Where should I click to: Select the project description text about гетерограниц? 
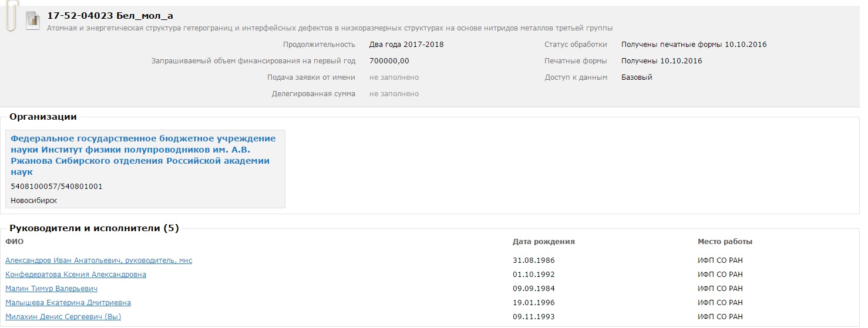pos(329,28)
